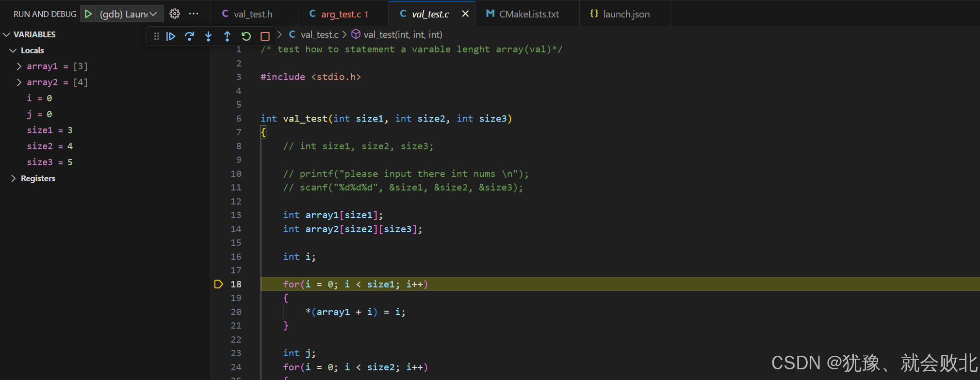Click the commented scanf line
Viewport: 980px width, 380px height.
point(403,188)
